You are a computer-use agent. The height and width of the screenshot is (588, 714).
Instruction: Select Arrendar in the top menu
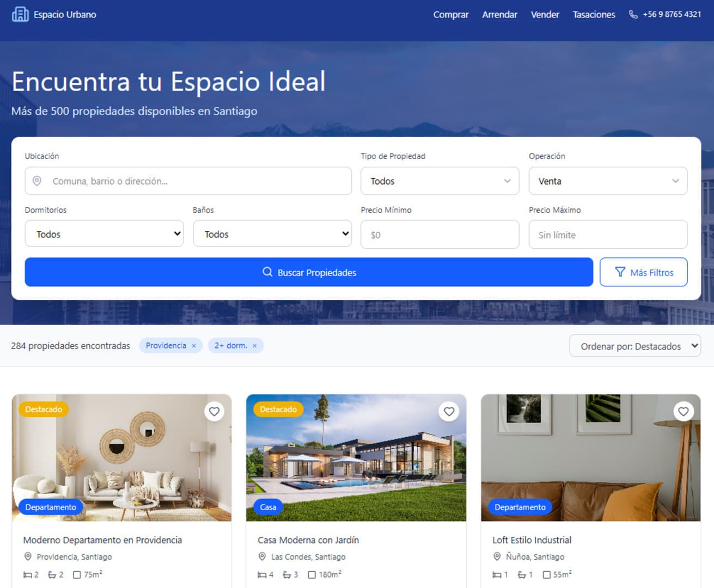click(x=499, y=15)
